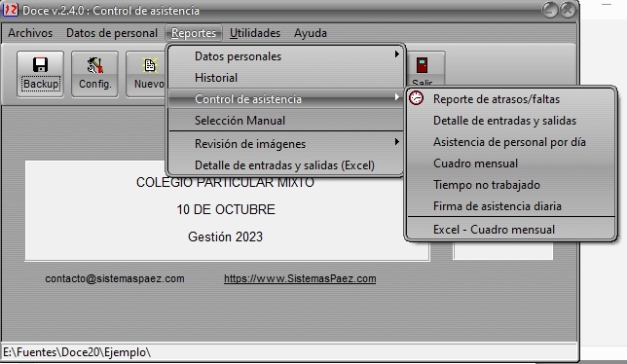The image size is (627, 364).
Task: Click the Salir red door icon
Action: pyautogui.click(x=422, y=65)
